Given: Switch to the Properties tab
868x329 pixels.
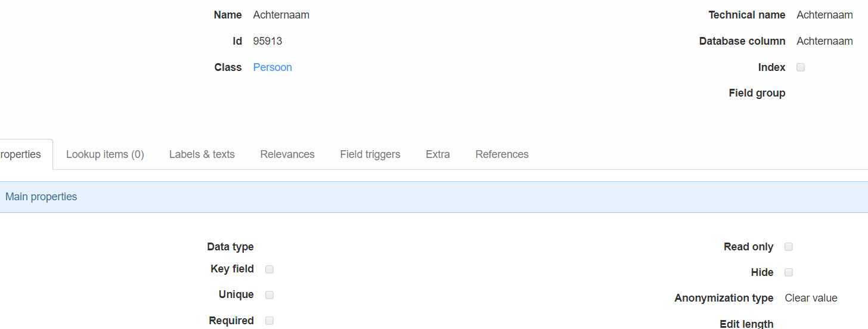Looking at the screenshot, I should (x=21, y=154).
